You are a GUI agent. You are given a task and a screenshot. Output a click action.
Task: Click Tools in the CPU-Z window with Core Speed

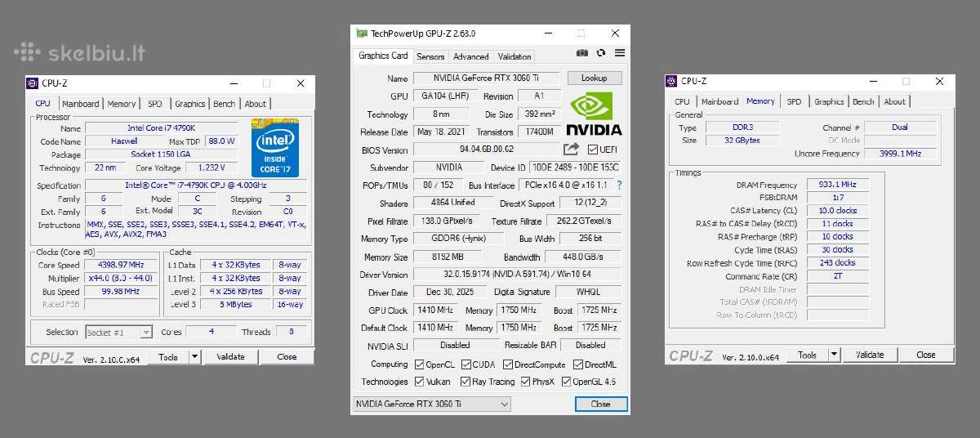(x=168, y=357)
